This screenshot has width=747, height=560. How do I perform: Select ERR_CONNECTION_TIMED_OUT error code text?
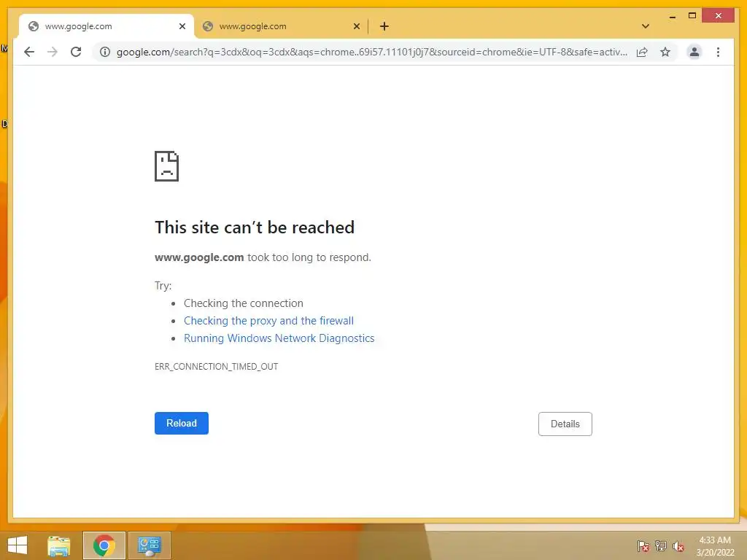216,366
